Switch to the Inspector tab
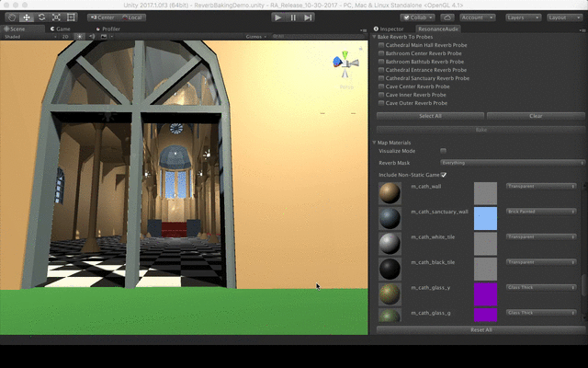The height and width of the screenshot is (368, 588). 389,29
